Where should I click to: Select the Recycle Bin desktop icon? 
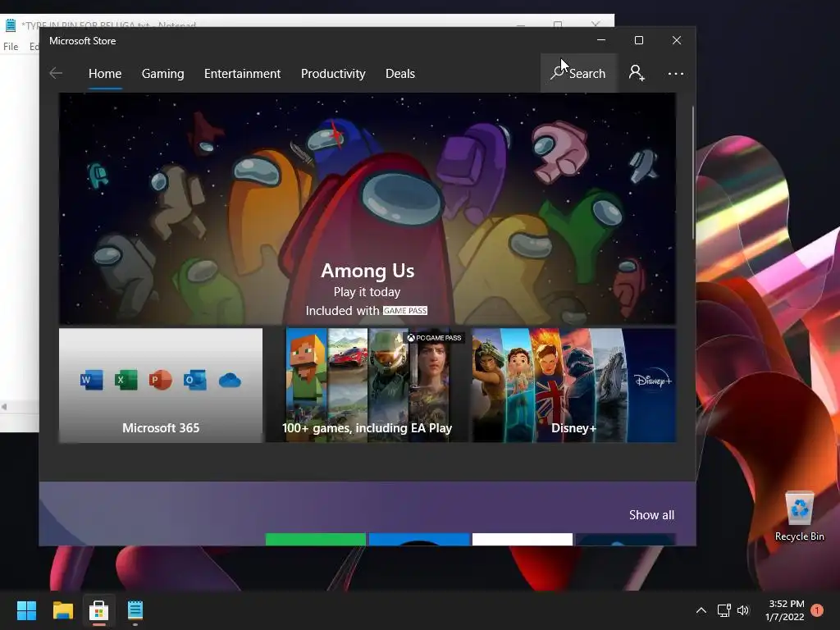799,517
